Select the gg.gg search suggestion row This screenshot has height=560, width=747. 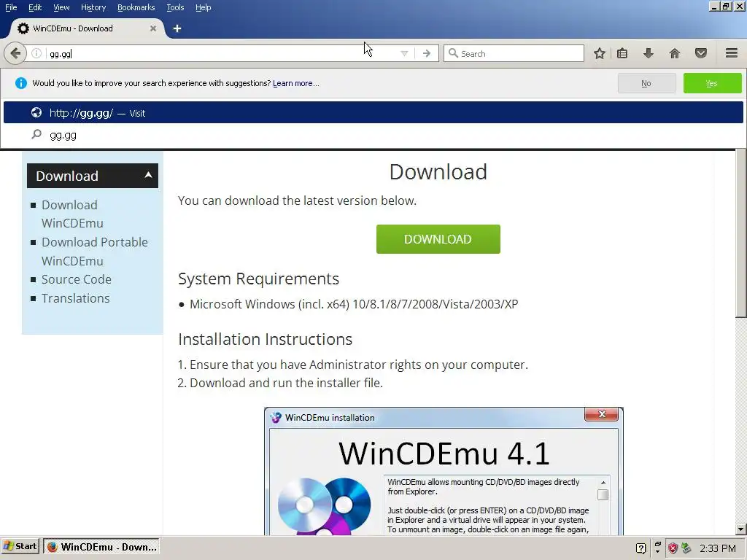click(373, 135)
